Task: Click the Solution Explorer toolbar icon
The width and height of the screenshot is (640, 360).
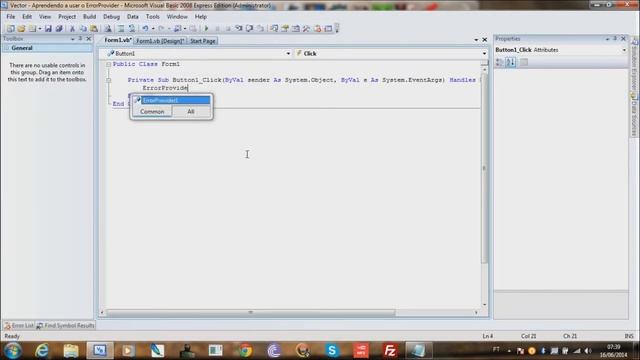Action: 274,29
